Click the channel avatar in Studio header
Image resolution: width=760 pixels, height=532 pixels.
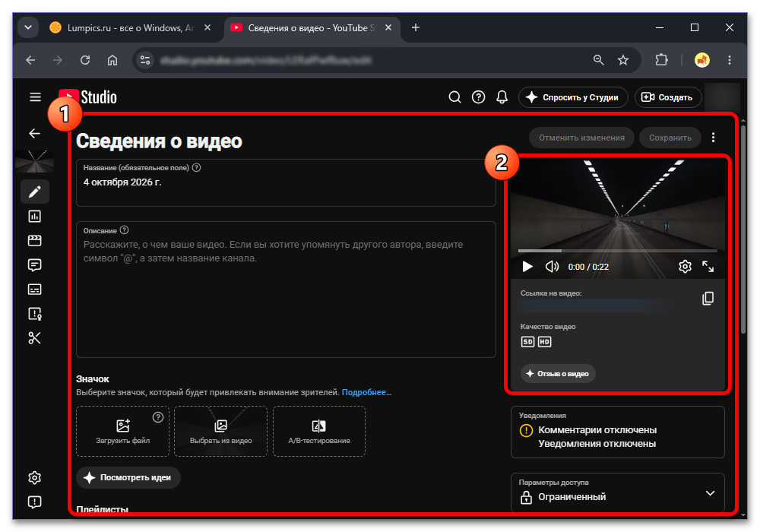[722, 97]
